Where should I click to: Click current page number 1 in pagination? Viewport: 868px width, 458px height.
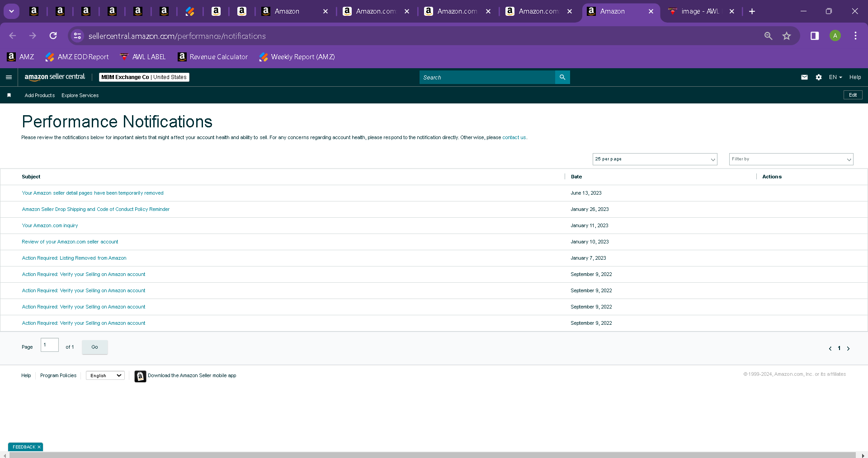(x=839, y=348)
